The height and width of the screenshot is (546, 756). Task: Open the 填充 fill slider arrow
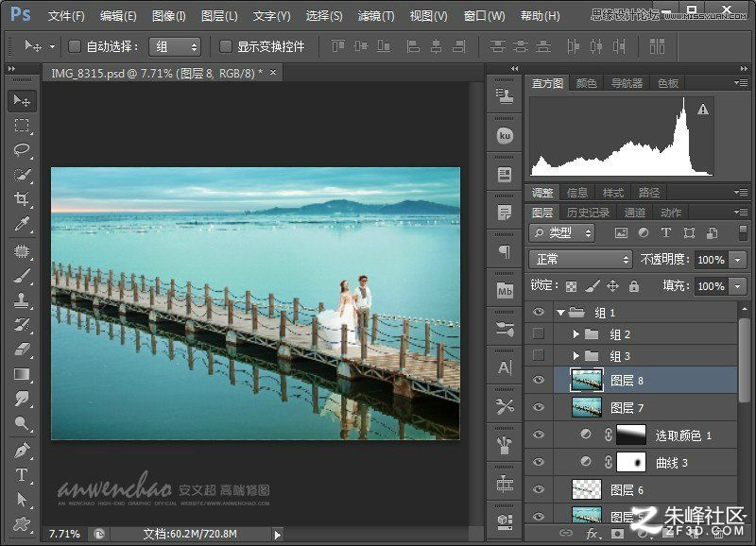click(738, 286)
